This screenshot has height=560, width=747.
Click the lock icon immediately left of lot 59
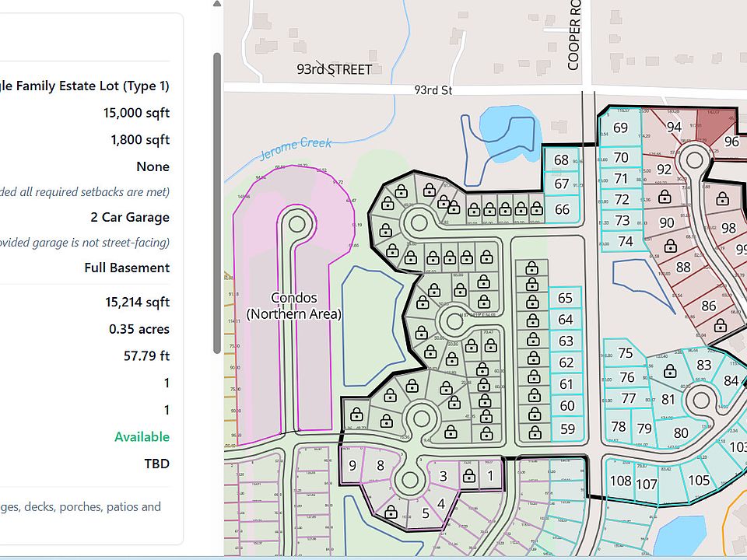[535, 432]
